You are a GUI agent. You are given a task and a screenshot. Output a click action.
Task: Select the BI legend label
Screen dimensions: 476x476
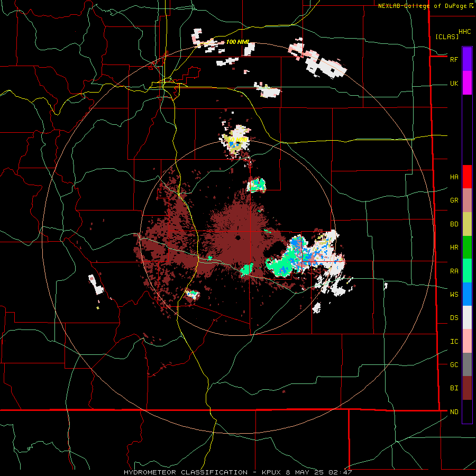(454, 388)
